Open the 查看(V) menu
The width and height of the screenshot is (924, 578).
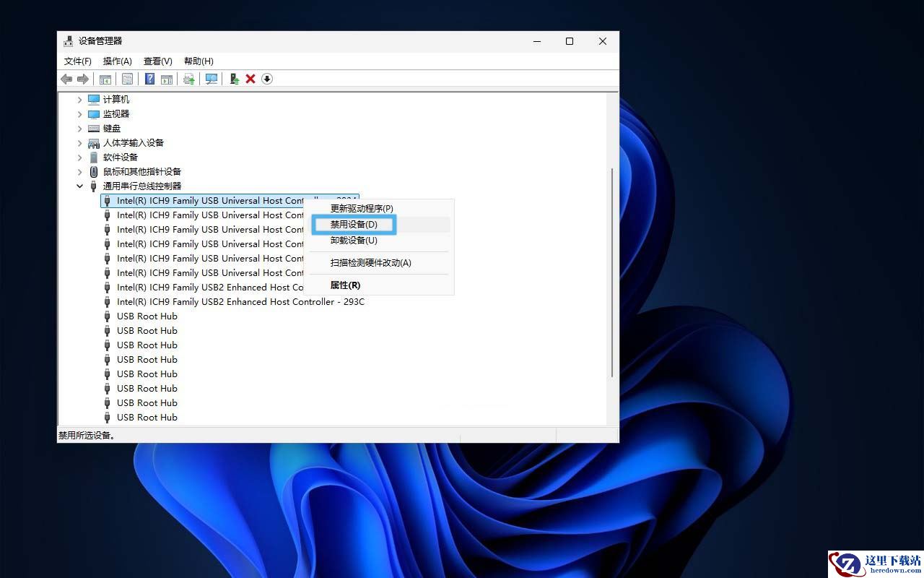(x=158, y=61)
